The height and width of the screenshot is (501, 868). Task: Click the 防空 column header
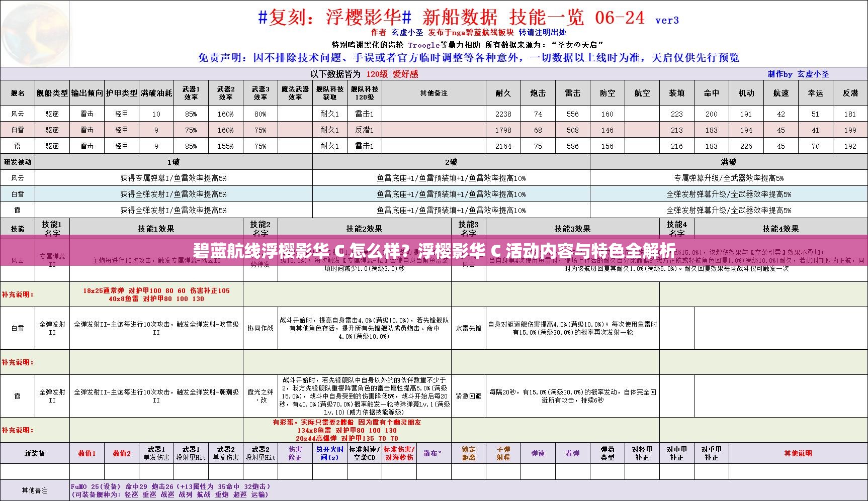pos(607,92)
